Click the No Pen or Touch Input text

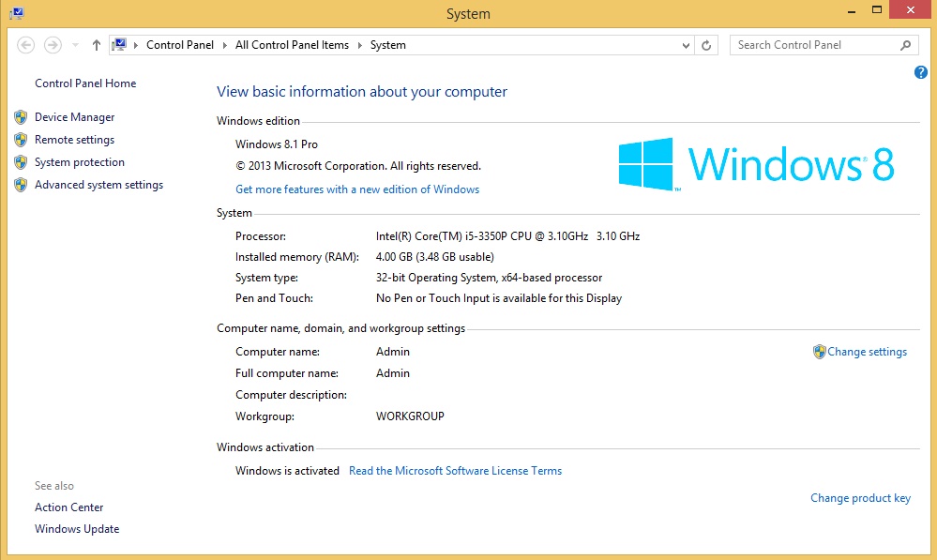pos(499,298)
